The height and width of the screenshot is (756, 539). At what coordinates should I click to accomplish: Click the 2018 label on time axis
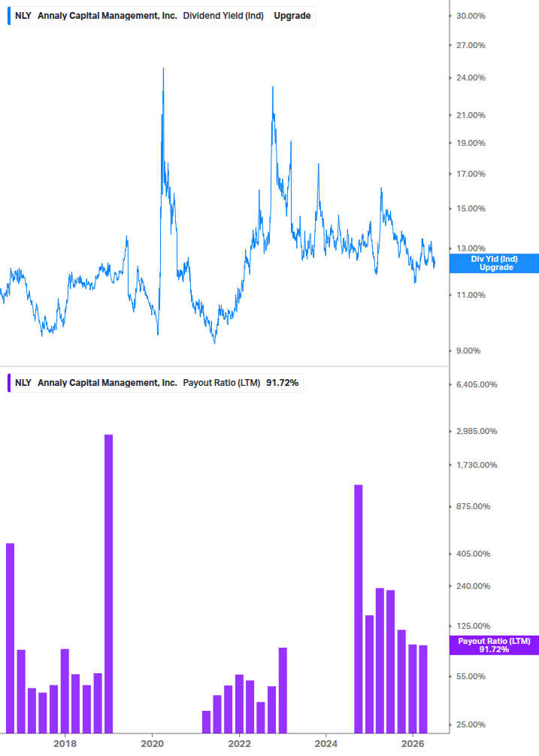(65, 743)
